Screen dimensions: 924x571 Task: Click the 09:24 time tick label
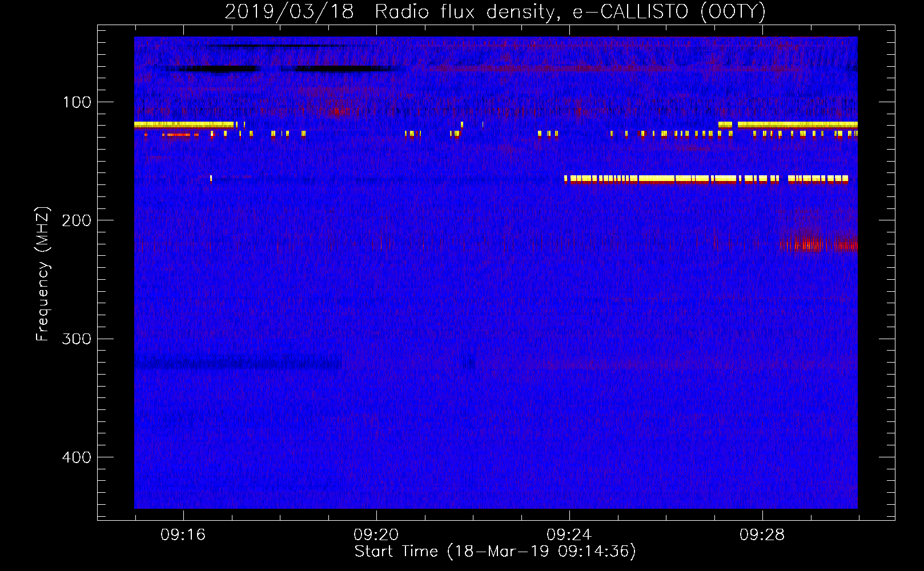point(569,535)
